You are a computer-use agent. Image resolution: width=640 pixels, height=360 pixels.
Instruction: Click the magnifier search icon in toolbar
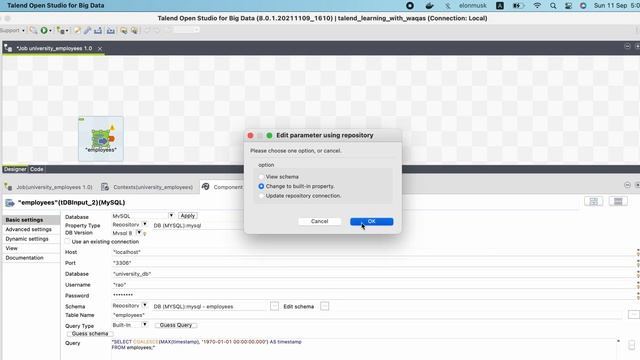(x=33, y=30)
